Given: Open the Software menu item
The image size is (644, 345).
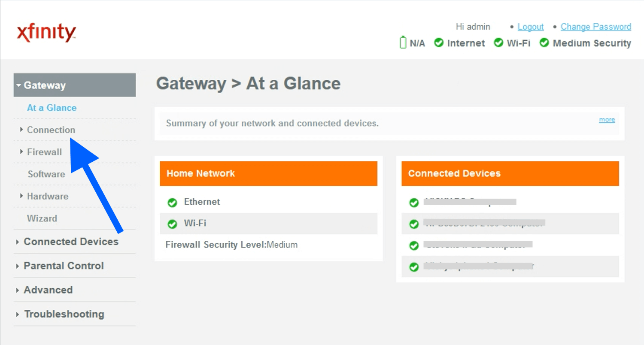Looking at the screenshot, I should point(46,174).
